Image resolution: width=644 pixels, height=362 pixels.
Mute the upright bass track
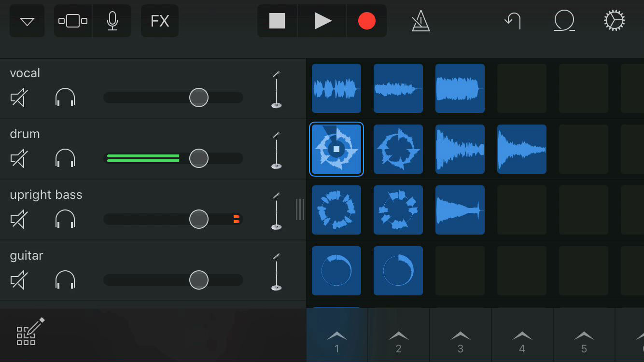pyautogui.click(x=18, y=220)
